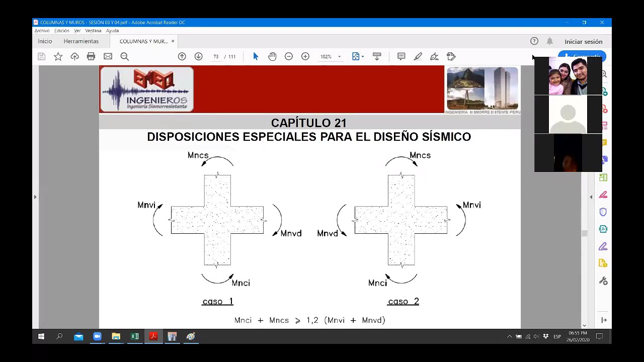Activate the selection arrow tool

point(256,56)
